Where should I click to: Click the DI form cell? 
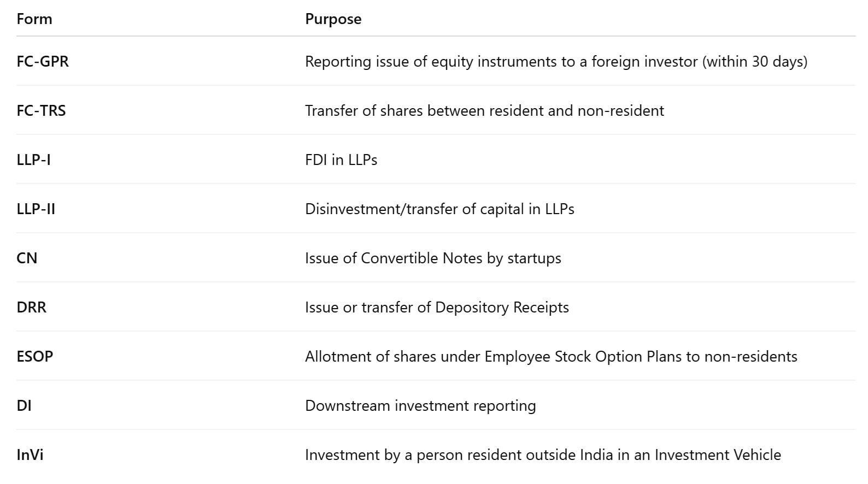tap(24, 405)
